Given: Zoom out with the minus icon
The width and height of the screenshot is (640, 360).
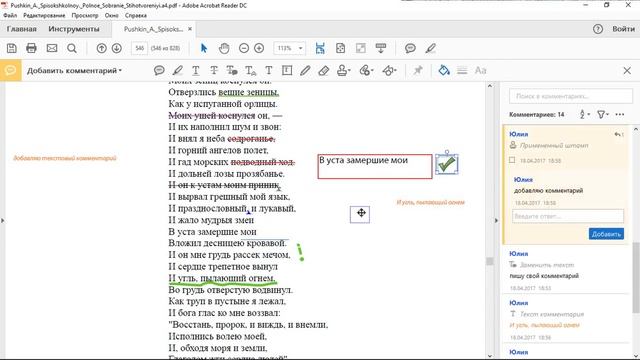Looking at the screenshot, I should [244, 48].
